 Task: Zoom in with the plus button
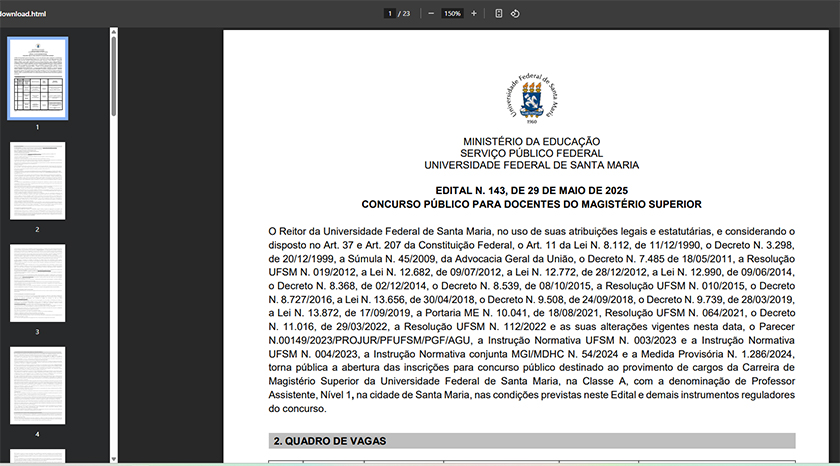[x=474, y=13]
